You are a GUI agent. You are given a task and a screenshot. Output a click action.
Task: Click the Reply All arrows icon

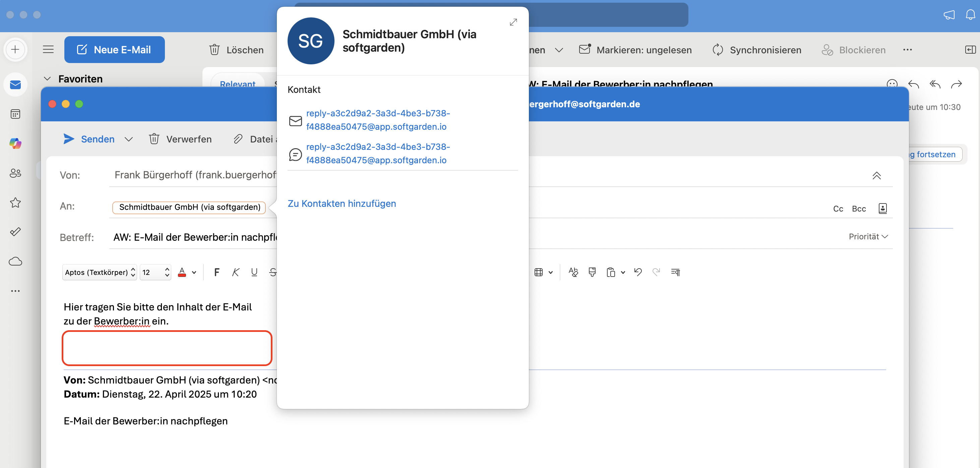pyautogui.click(x=935, y=84)
